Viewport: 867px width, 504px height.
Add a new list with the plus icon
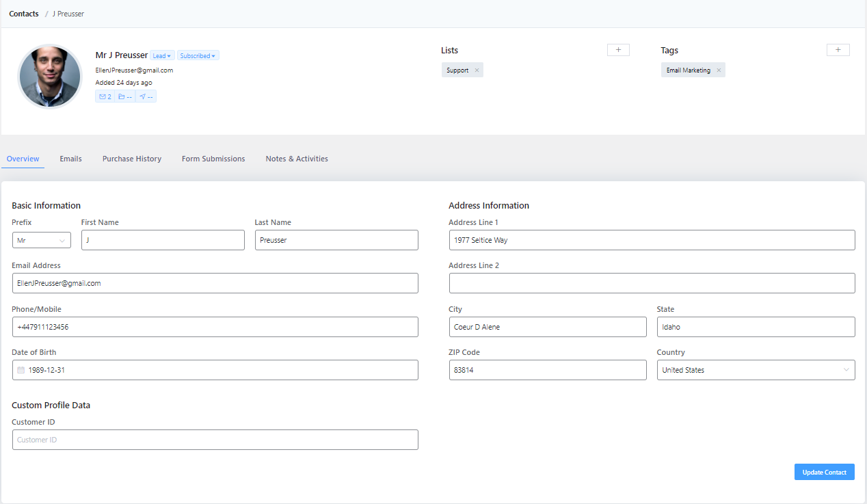coord(617,49)
